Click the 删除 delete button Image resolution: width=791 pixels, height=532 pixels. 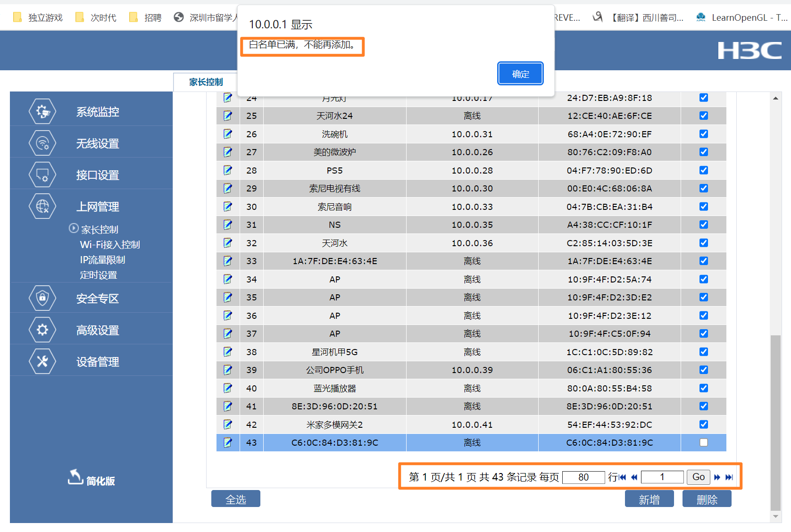pos(707,499)
